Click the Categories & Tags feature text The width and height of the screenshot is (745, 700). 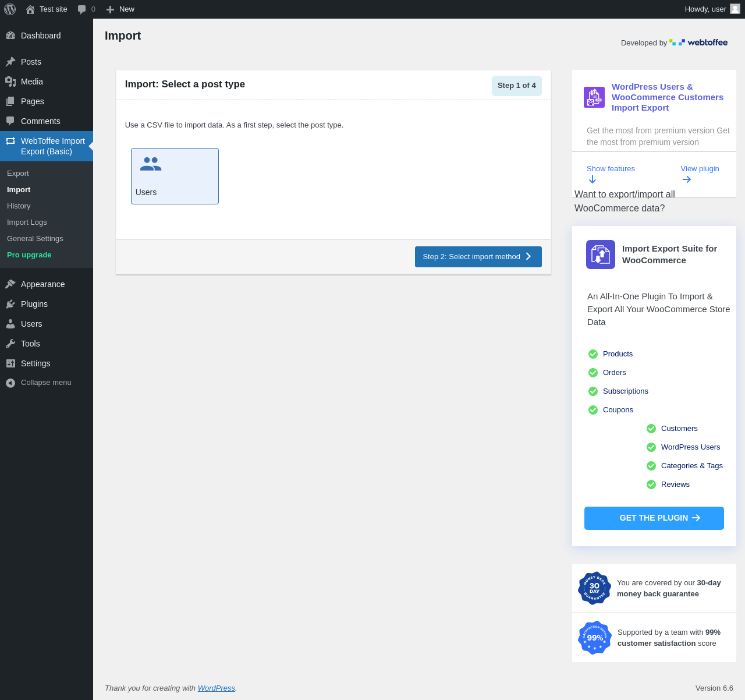(x=692, y=466)
